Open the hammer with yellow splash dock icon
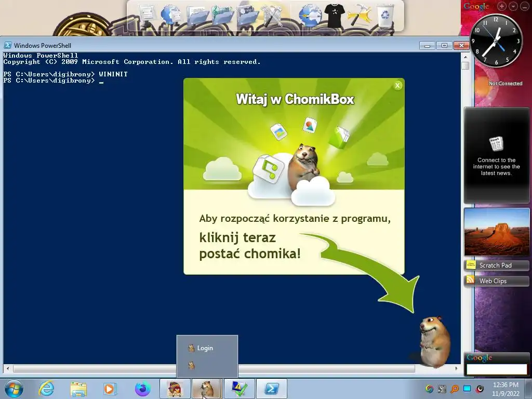 tap(360, 15)
